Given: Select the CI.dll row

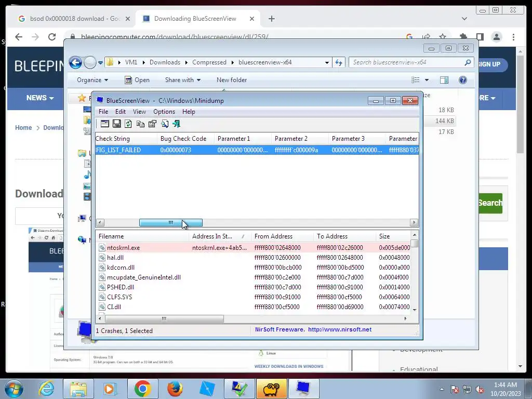Looking at the screenshot, I should [254, 307].
